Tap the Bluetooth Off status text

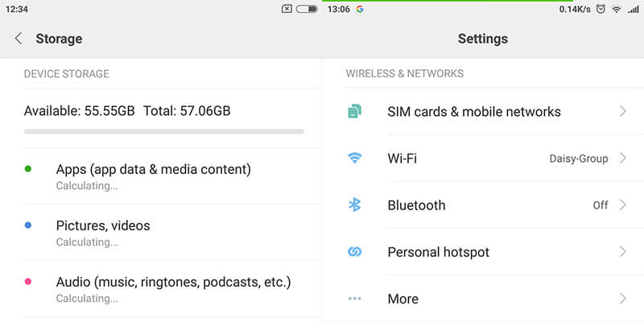[600, 205]
